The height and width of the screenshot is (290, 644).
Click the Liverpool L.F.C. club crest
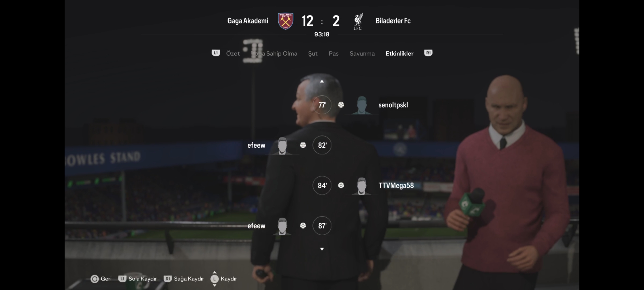tap(358, 21)
